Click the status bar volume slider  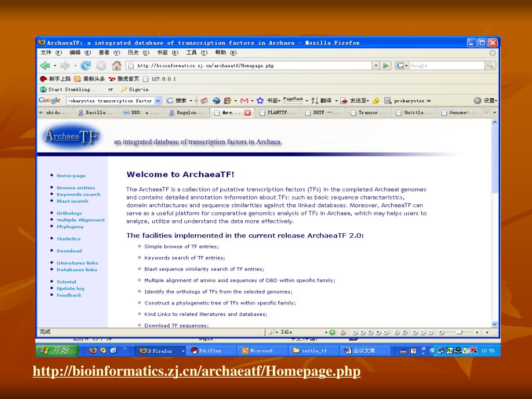459,332
